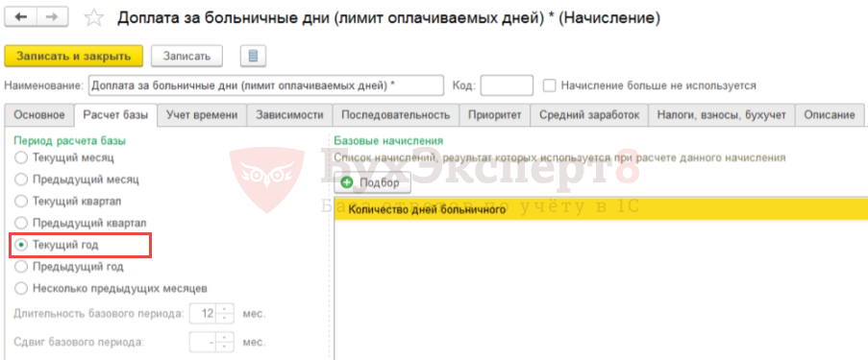The image size is (868, 360).
Task: Open the Налоги, взносы, бухучет tab
Action: point(721,115)
